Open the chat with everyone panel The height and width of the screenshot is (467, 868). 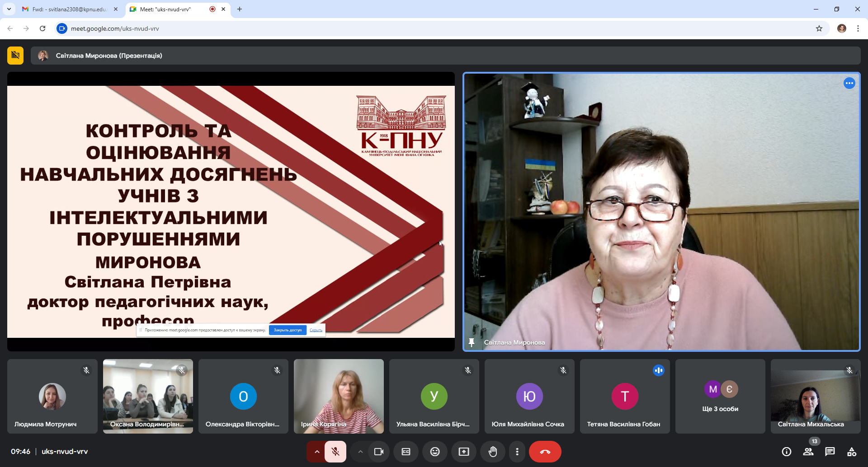pyautogui.click(x=830, y=452)
